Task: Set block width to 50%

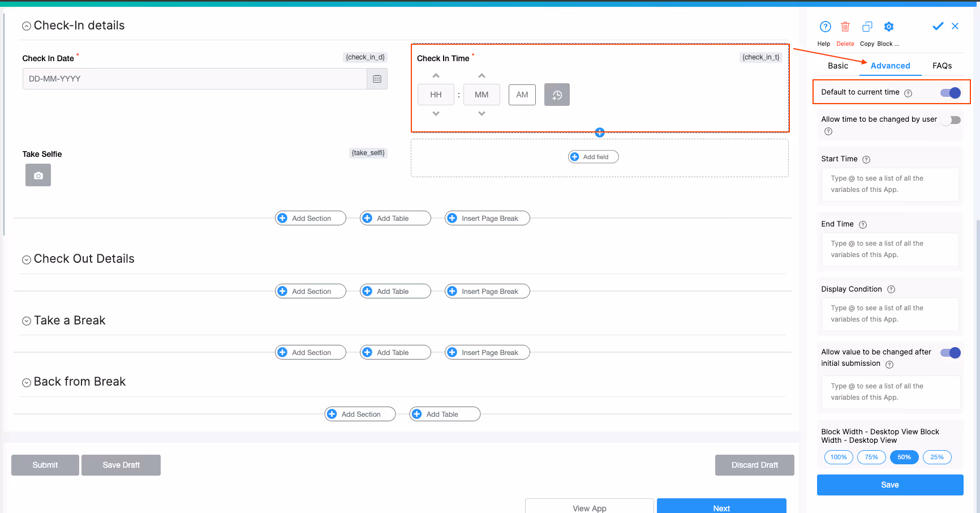Action: click(904, 457)
